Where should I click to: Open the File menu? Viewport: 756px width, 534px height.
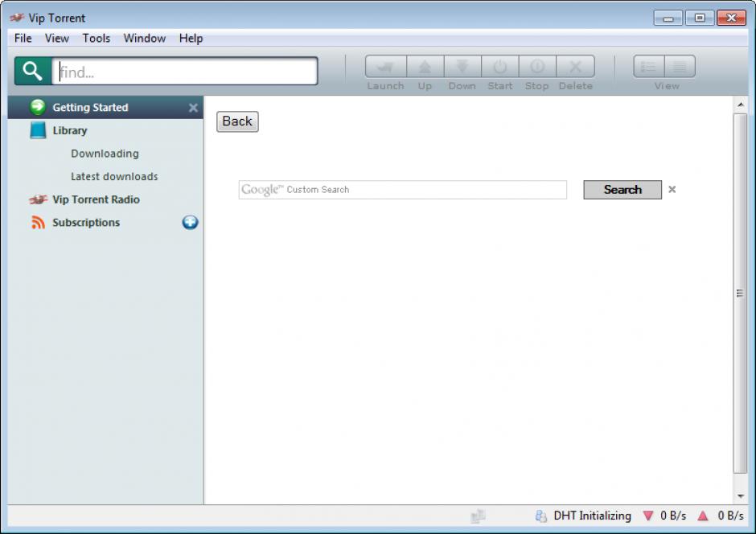coord(23,38)
